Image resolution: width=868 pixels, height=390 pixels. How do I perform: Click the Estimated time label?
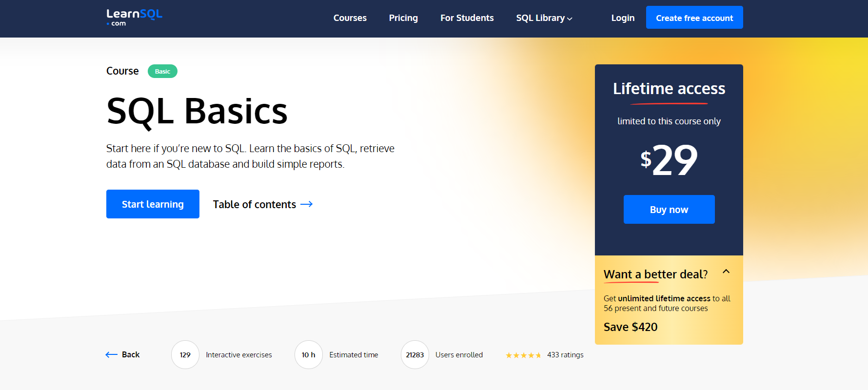354,355
